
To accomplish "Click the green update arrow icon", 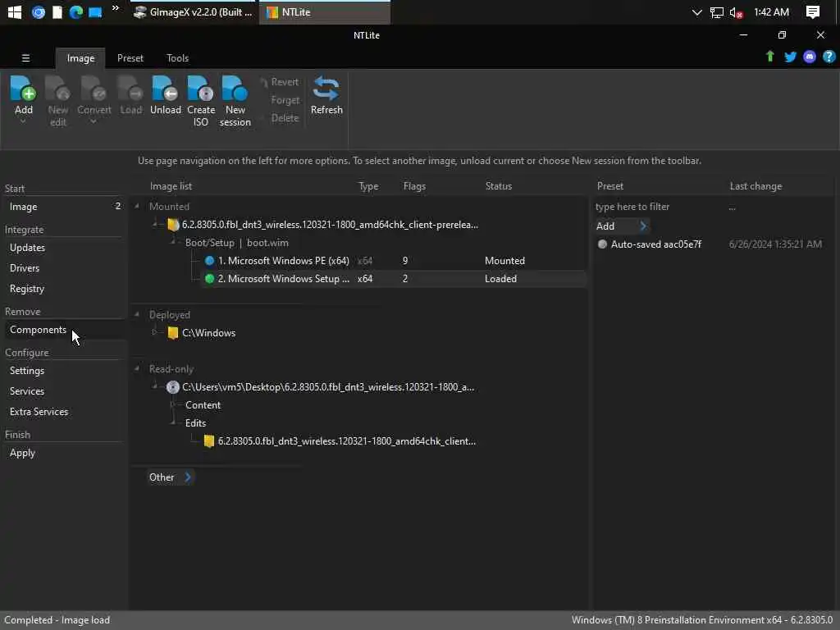I will point(769,57).
